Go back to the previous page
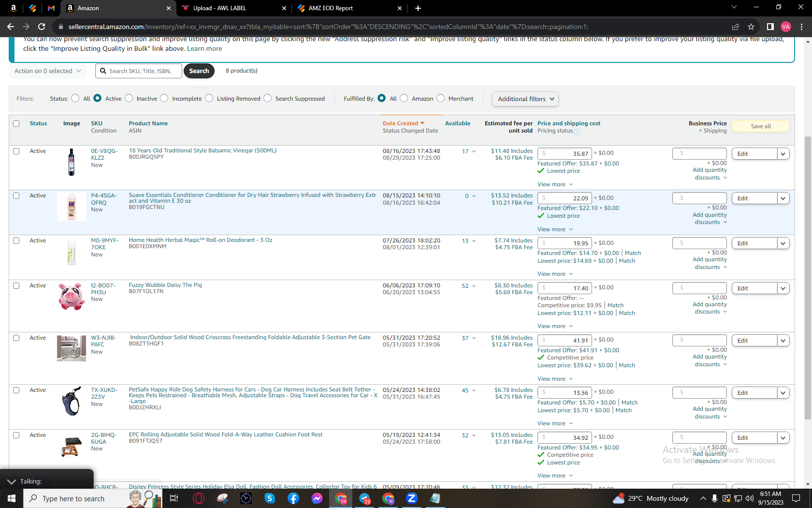The image size is (812, 508). (x=11, y=27)
